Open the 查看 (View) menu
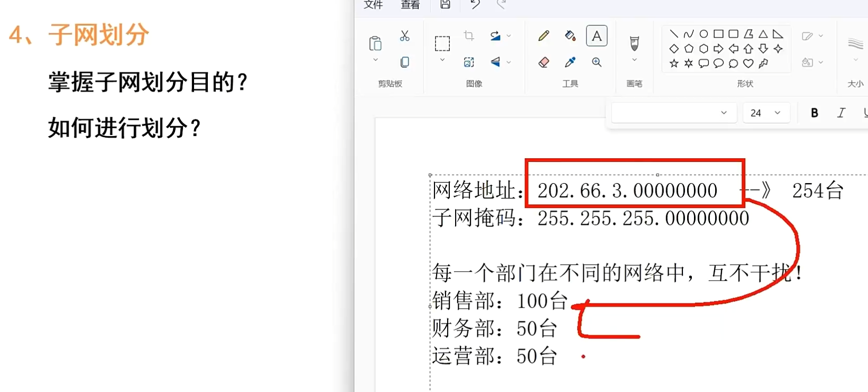The image size is (868, 392). coord(410,4)
